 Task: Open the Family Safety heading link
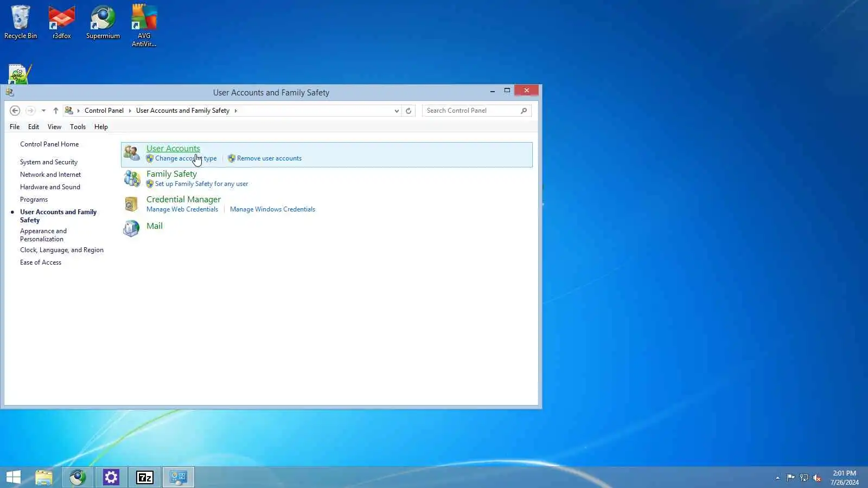[x=171, y=174]
